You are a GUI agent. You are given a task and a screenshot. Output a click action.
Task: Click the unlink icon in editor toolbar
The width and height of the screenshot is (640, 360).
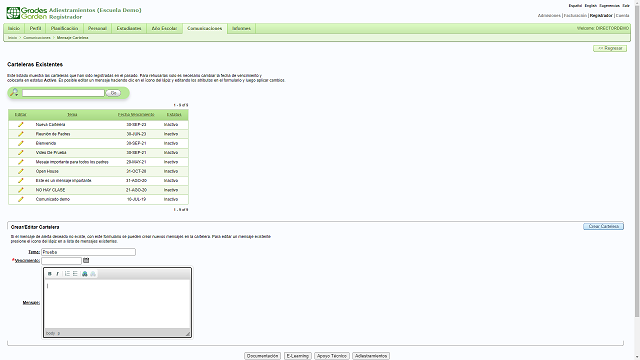[x=93, y=274]
